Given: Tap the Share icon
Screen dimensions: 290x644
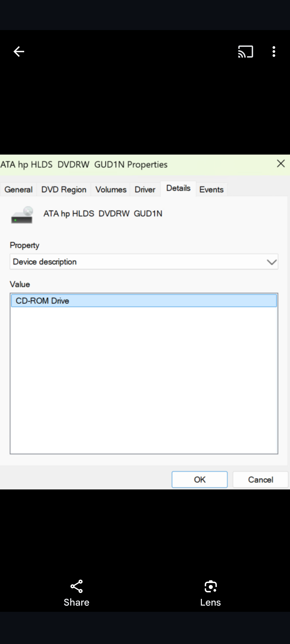Looking at the screenshot, I should [x=77, y=586].
